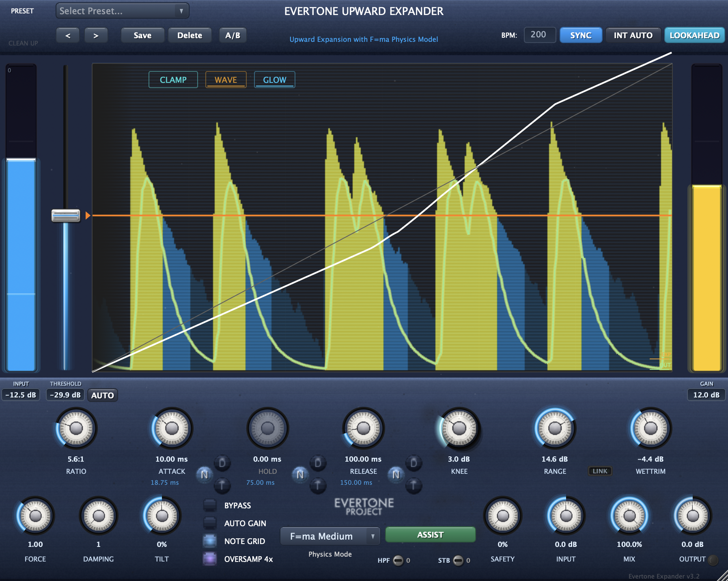Viewport: 728px width, 581px height.
Task: Click the next preset arrow
Action: tap(96, 35)
